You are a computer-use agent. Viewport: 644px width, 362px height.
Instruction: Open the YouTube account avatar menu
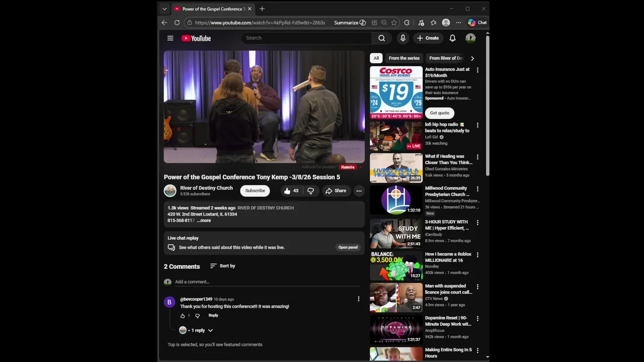pos(470,38)
